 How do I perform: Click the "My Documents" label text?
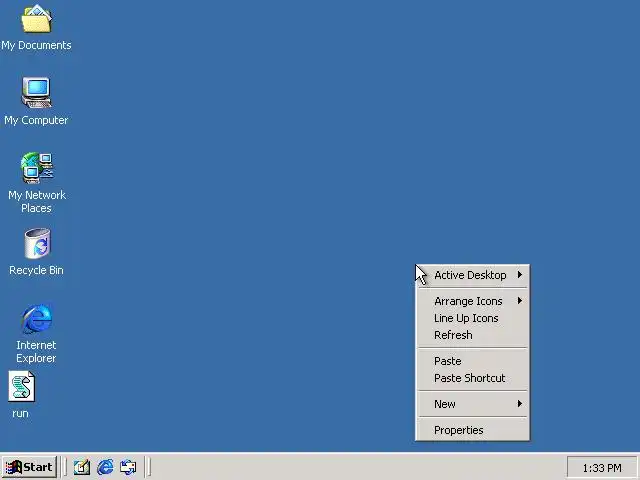click(x=36, y=45)
